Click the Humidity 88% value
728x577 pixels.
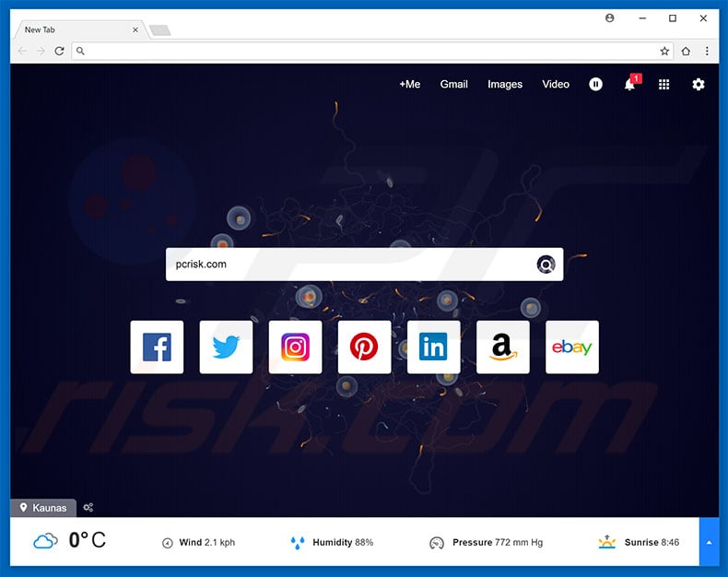click(343, 542)
